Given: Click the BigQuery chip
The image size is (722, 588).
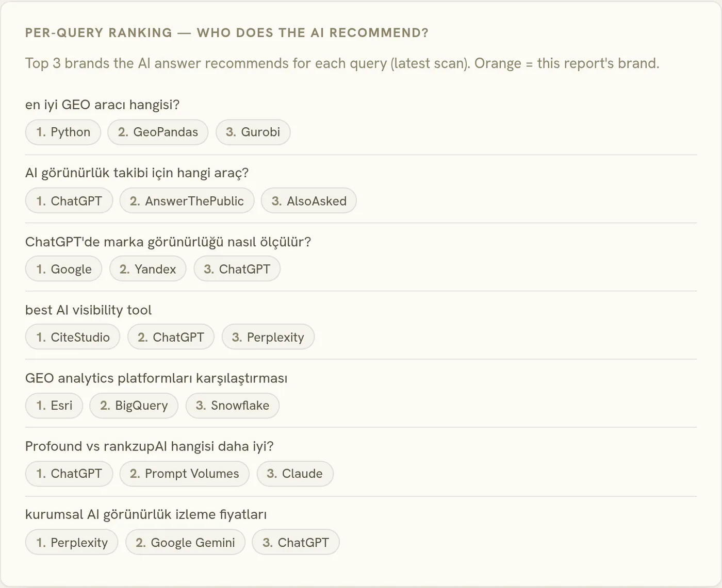Looking at the screenshot, I should pyautogui.click(x=134, y=406).
